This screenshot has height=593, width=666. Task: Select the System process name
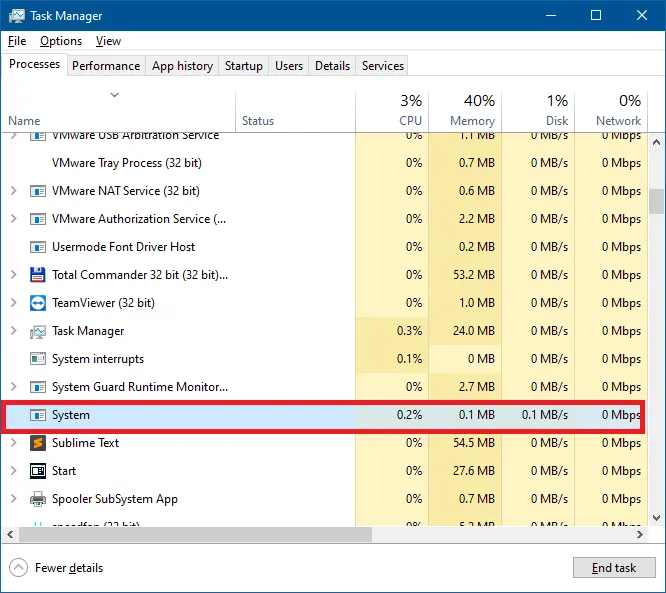(71, 415)
